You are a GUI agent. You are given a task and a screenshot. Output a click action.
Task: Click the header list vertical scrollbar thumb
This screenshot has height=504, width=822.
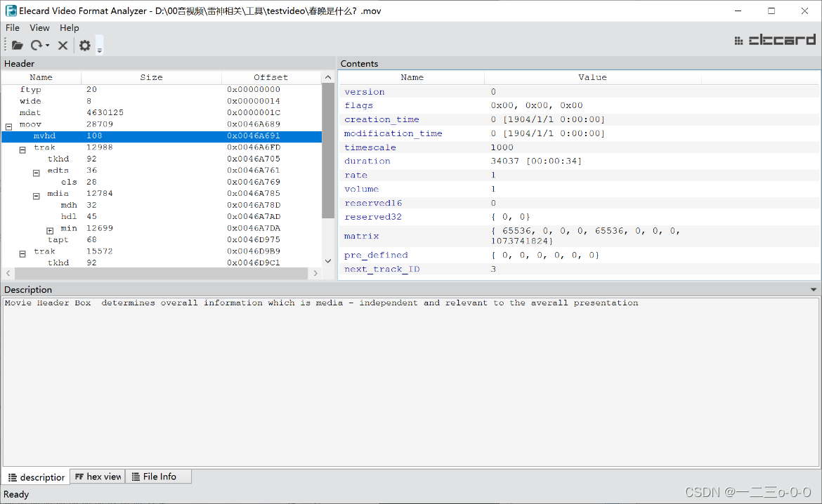coord(328,150)
